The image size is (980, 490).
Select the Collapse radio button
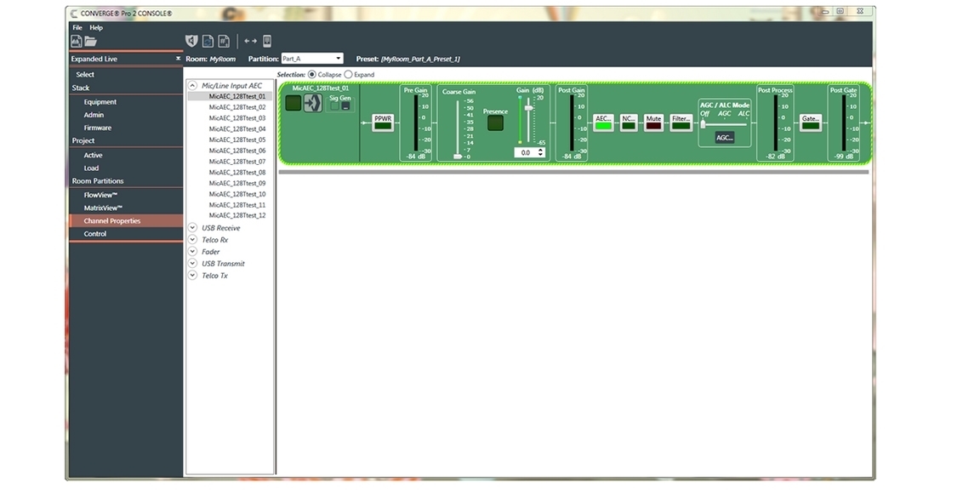(x=311, y=75)
